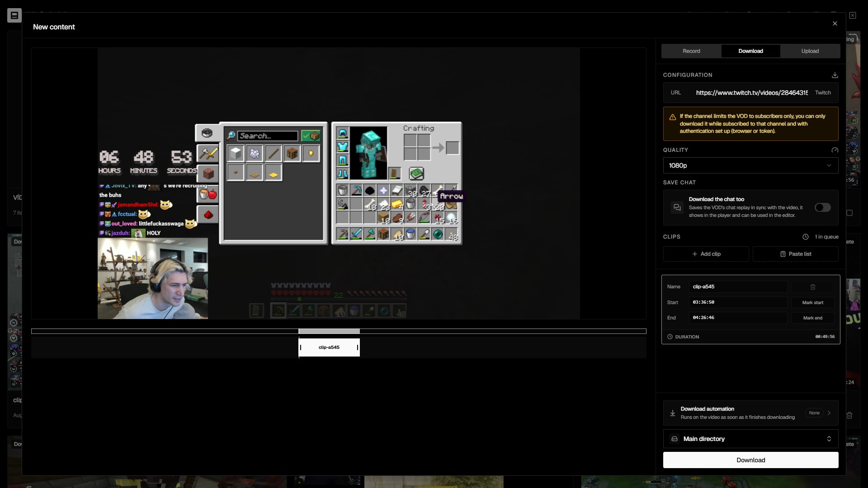Edit the clip name field clip-a545
This screenshot has height=488, width=868.
pyautogui.click(x=737, y=287)
